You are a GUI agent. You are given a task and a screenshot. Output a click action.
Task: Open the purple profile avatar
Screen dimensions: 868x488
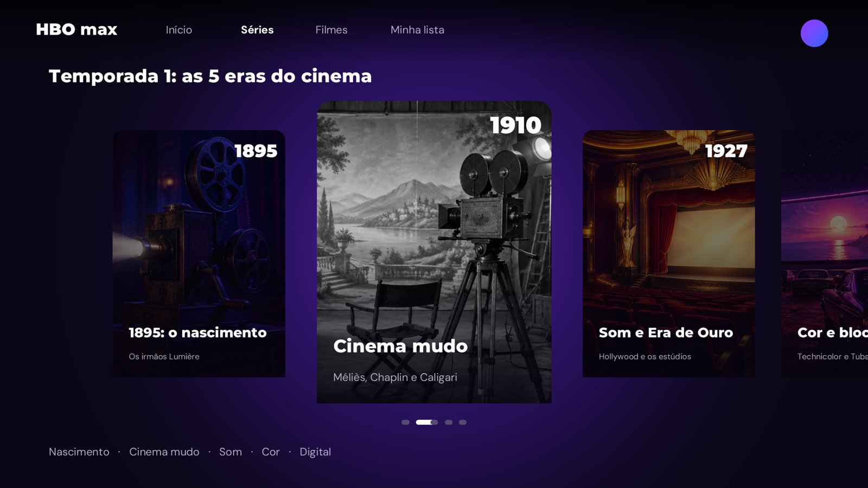pos(814,33)
